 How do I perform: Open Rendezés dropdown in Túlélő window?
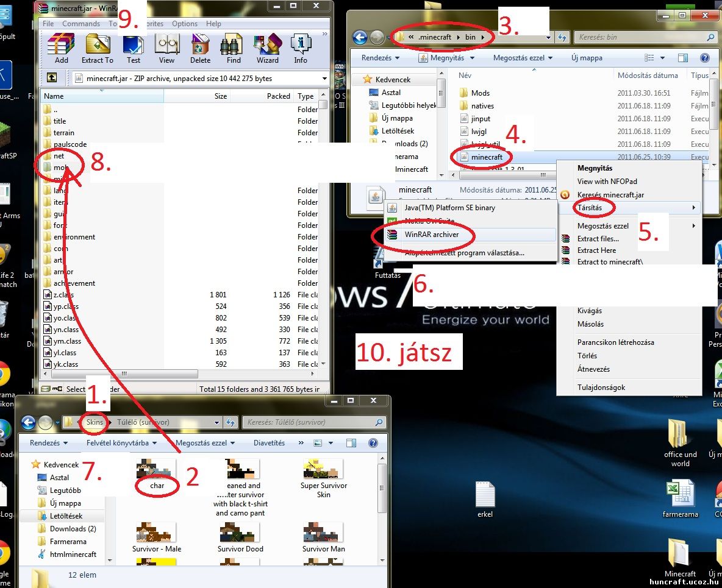pyautogui.click(x=49, y=442)
